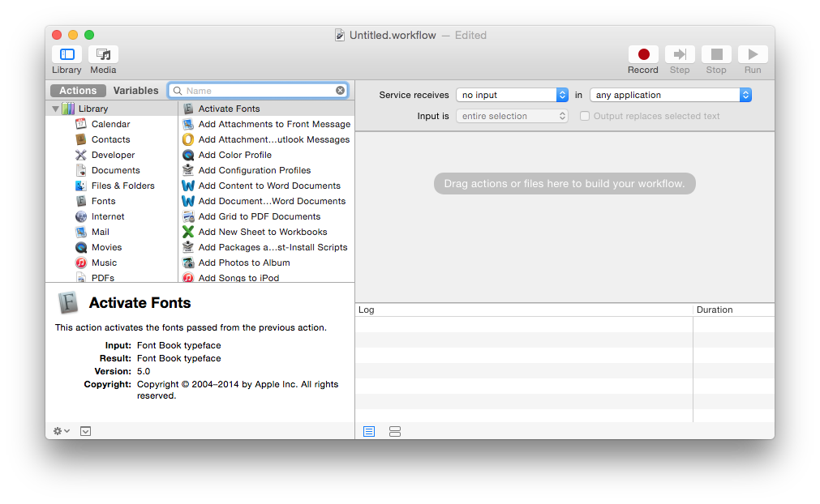This screenshot has height=504, width=820.
Task: Select Add Attachment…utlook Messages action
Action: click(266, 139)
